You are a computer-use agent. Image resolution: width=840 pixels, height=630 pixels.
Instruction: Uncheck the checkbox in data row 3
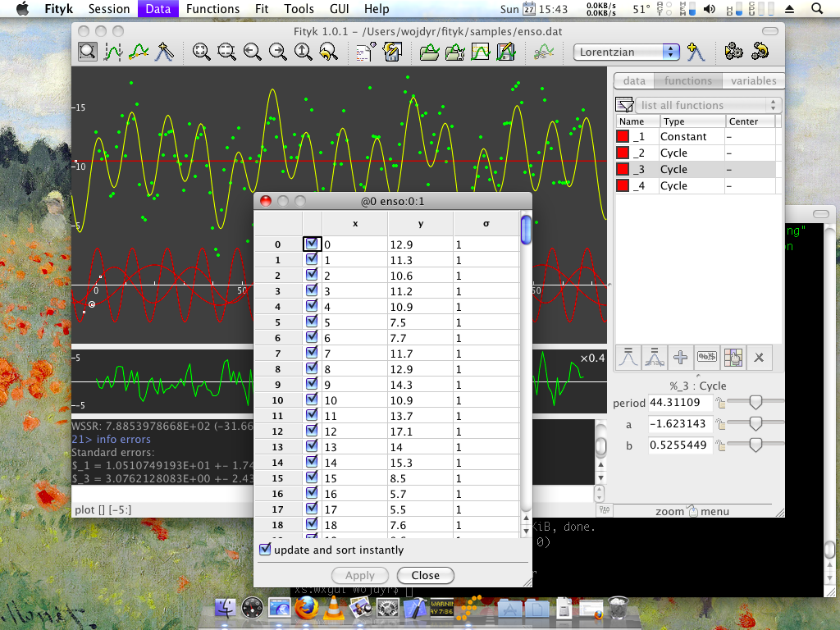(312, 290)
